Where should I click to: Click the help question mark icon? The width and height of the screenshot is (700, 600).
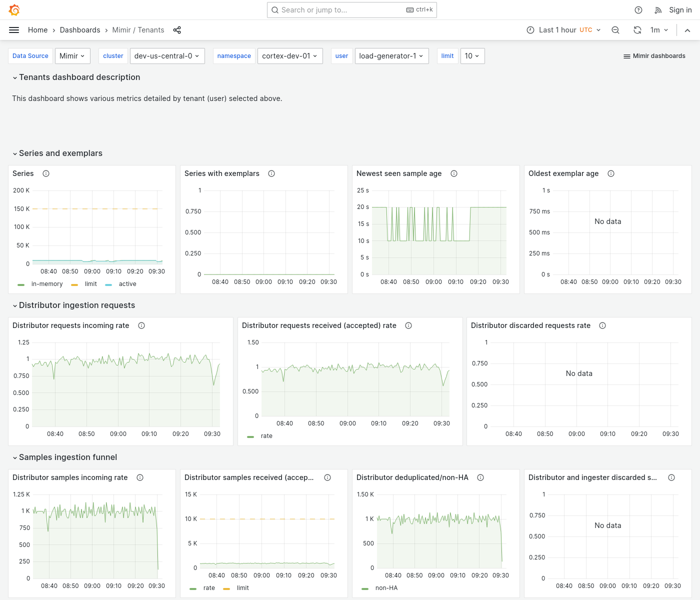pyautogui.click(x=638, y=10)
